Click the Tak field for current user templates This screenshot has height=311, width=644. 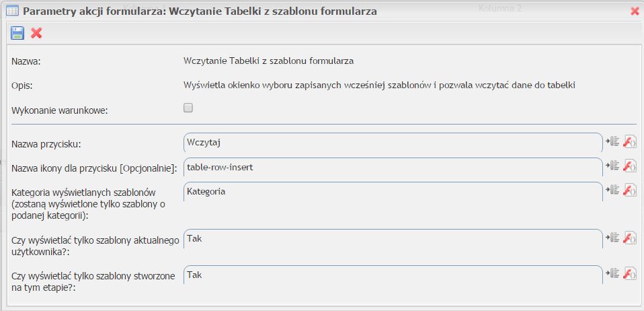click(x=393, y=238)
